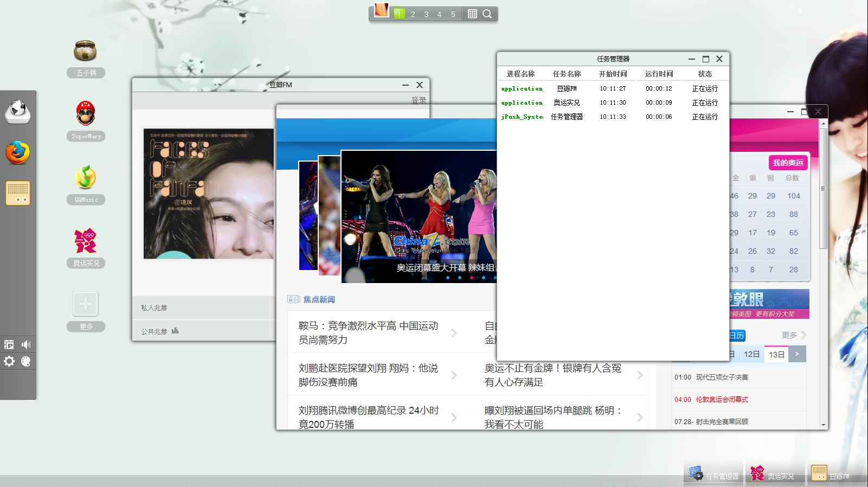Open the QQMusic app icon
Screen dimensions: 868x487
(x=85, y=177)
